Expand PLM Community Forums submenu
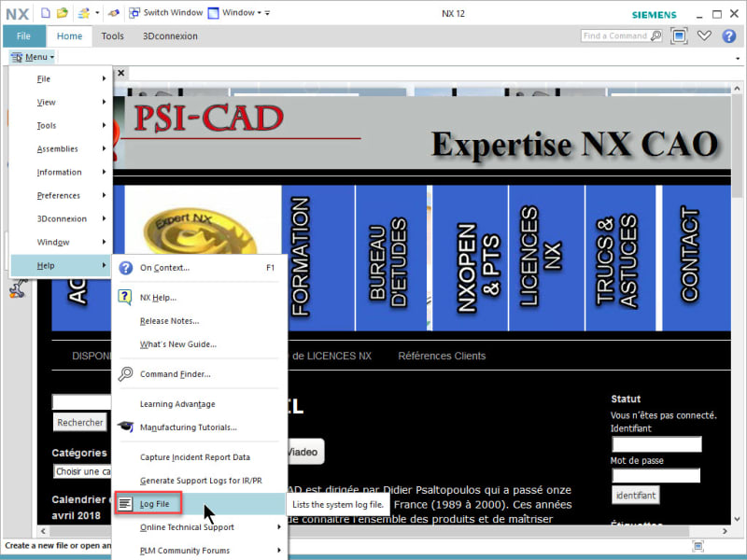This screenshot has height=560, width=747. tap(199, 551)
